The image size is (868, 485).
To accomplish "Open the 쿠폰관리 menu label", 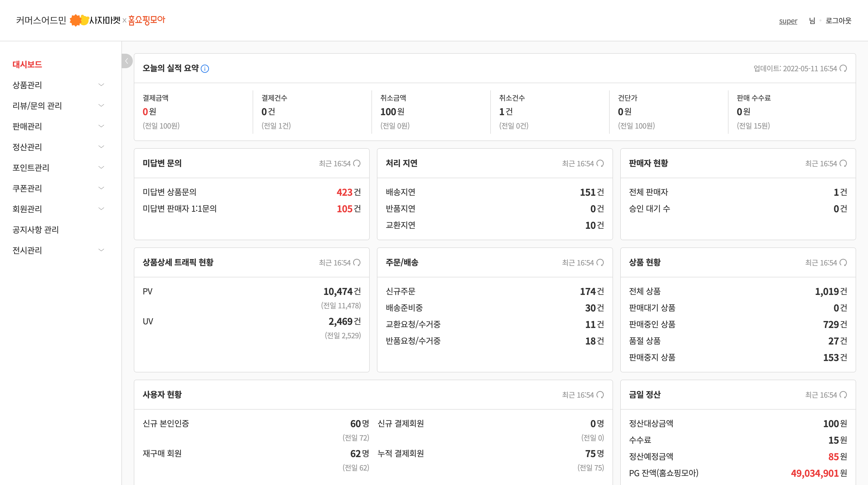I will tap(27, 188).
